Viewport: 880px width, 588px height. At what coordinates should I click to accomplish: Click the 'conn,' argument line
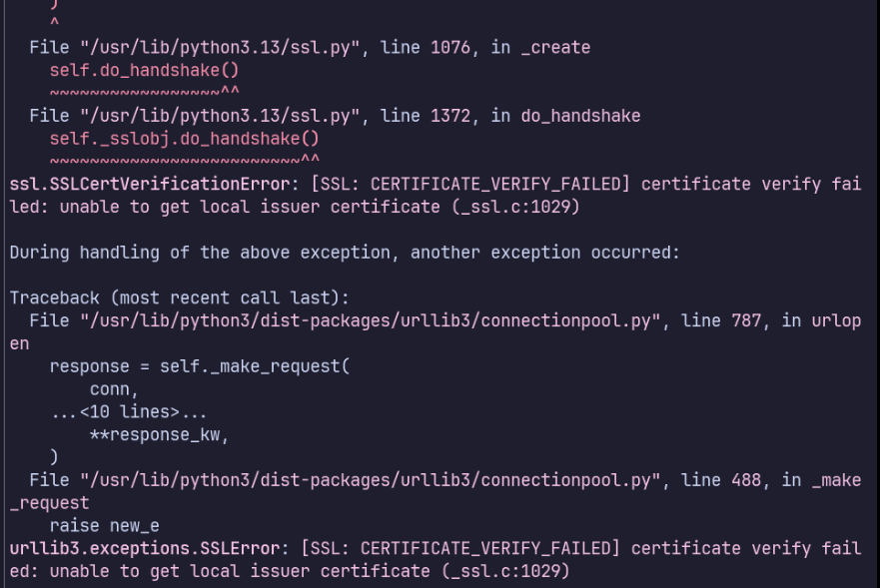pos(114,389)
